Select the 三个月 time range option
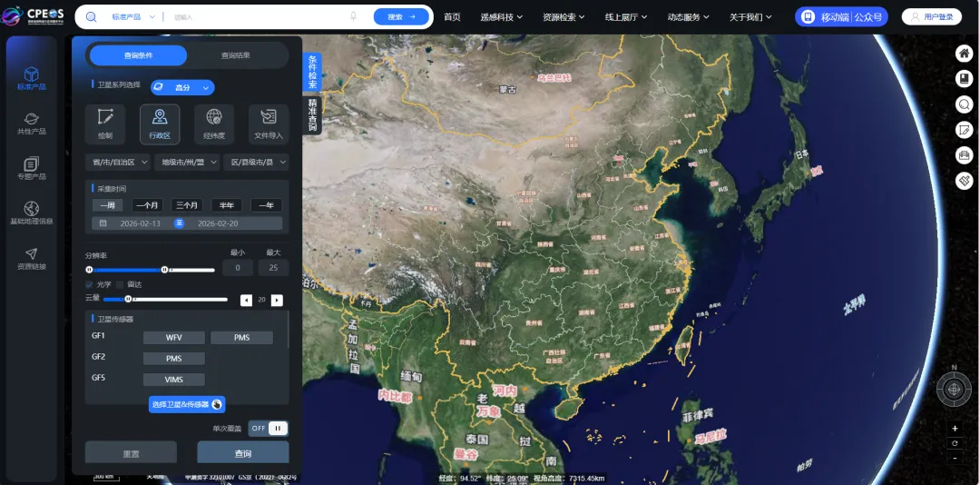 pyautogui.click(x=187, y=205)
